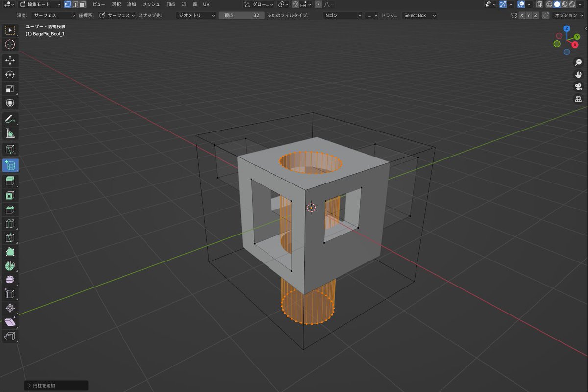Switch to material preview shading
The height and width of the screenshot is (392, 588).
click(x=565, y=4)
